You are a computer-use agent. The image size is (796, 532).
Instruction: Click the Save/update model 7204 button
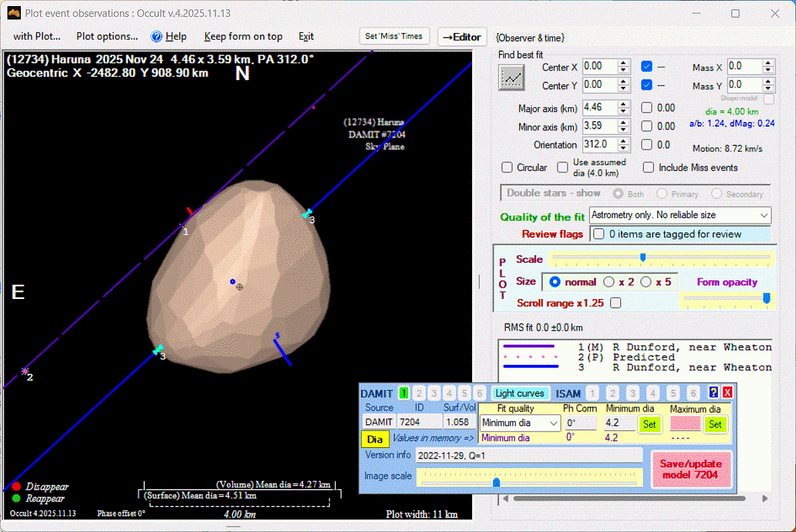[x=691, y=469]
